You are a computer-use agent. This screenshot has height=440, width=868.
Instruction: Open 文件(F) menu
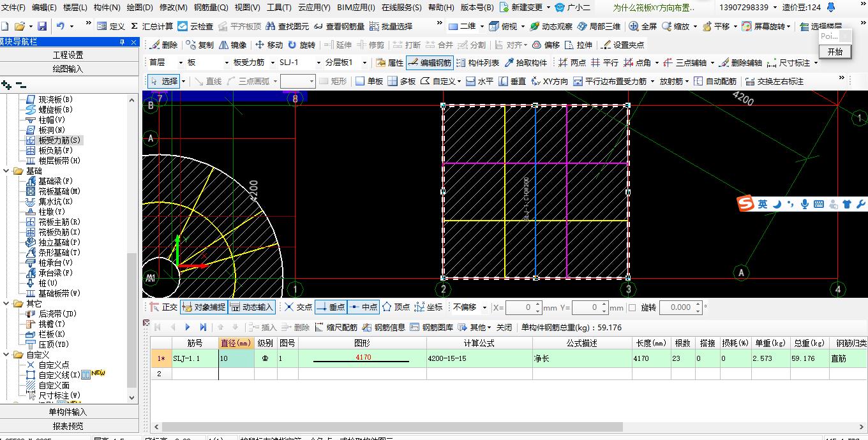click(13, 8)
